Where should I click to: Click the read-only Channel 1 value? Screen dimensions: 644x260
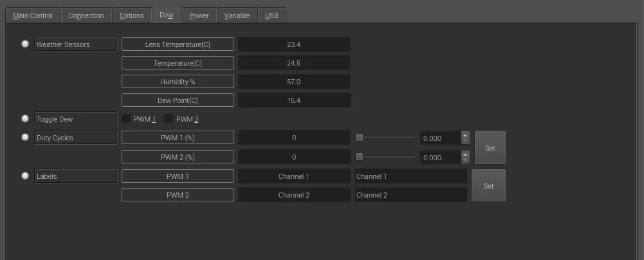[x=294, y=176]
